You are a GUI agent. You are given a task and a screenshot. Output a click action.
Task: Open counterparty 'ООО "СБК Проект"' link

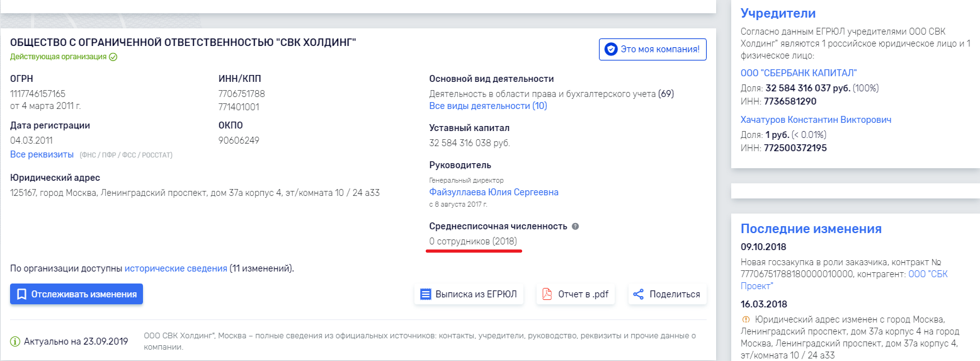[844, 280]
